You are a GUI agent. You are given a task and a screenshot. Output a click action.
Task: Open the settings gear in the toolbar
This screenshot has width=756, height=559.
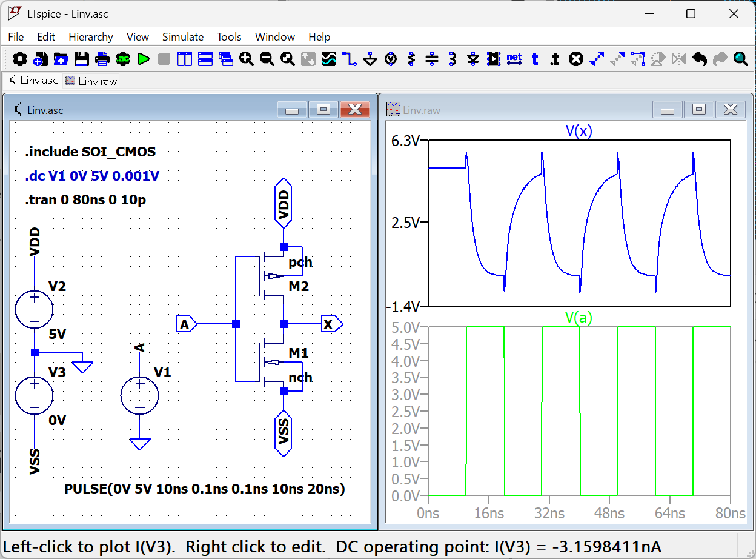coord(20,59)
